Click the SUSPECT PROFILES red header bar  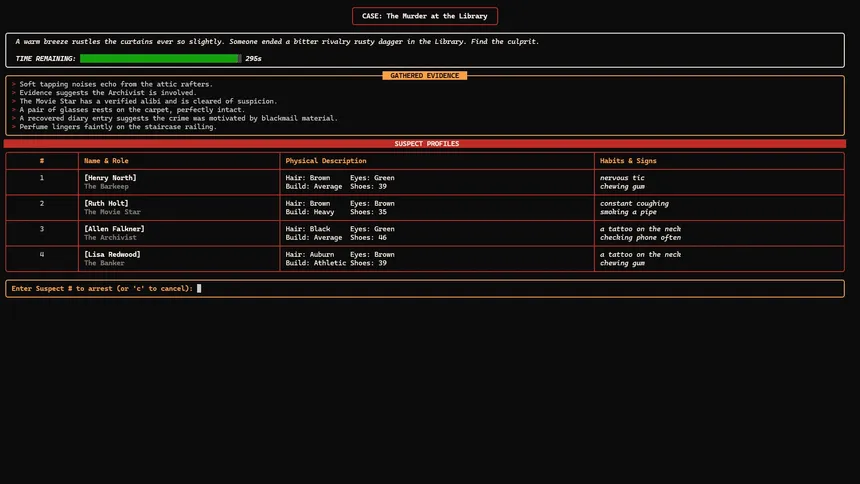point(427,144)
